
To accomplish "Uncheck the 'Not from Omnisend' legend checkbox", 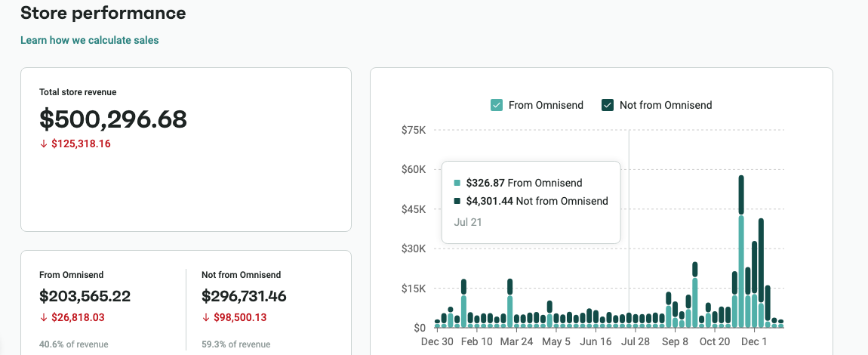I will point(608,105).
